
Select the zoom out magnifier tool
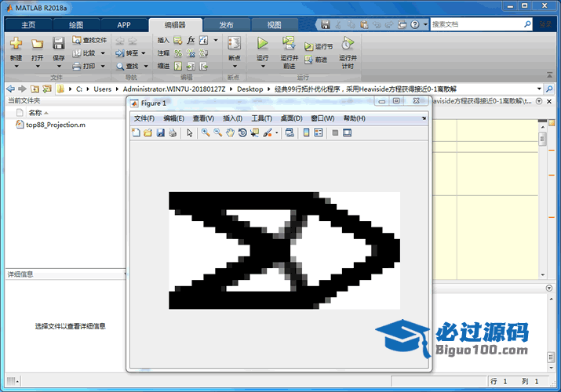coord(217,133)
